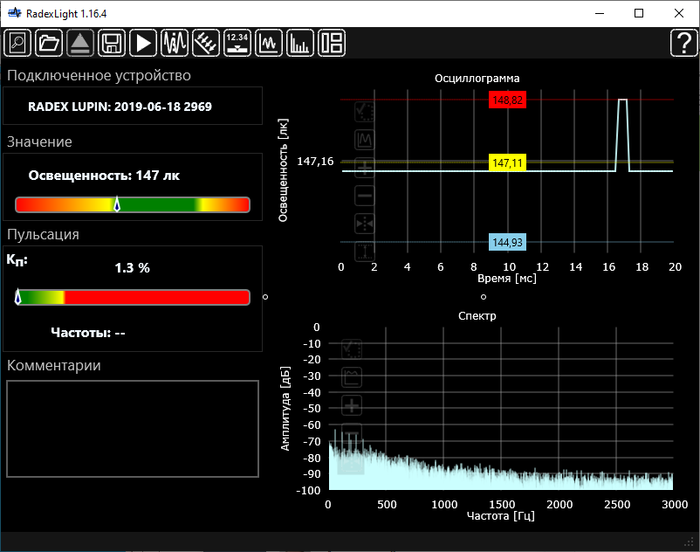Toggle the oscillogram selection checkmark overlay button

(365, 110)
